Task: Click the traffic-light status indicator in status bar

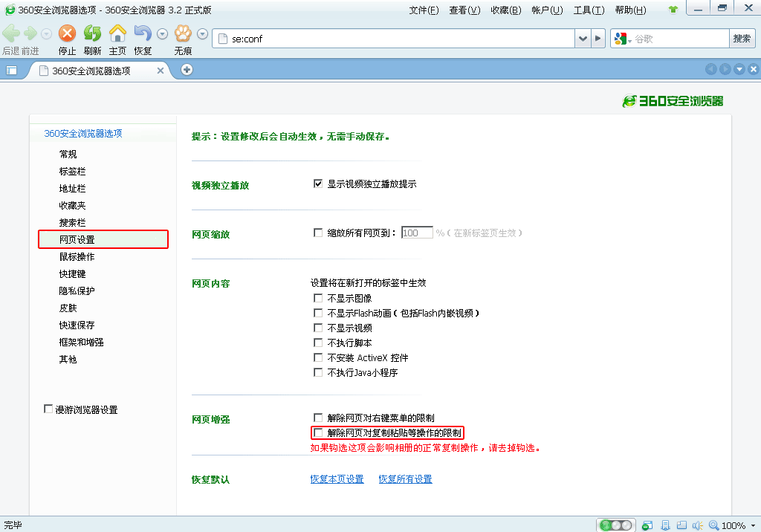Action: pyautogui.click(x=616, y=525)
